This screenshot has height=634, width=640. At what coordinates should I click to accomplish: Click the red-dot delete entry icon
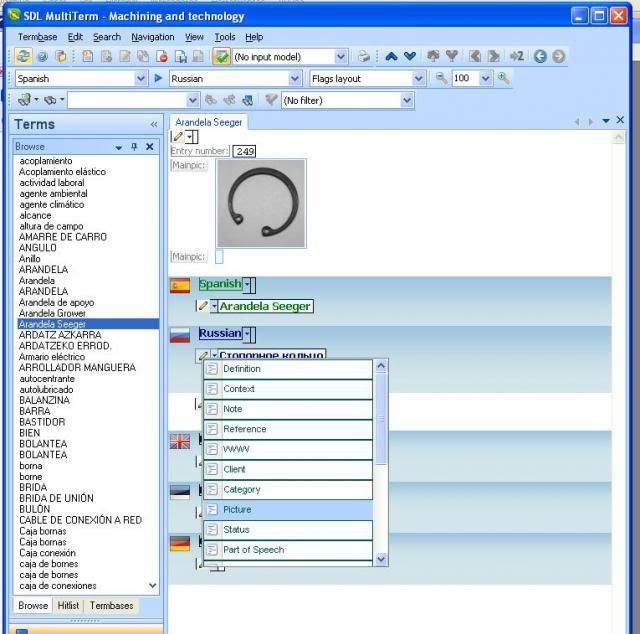[x=162, y=56]
